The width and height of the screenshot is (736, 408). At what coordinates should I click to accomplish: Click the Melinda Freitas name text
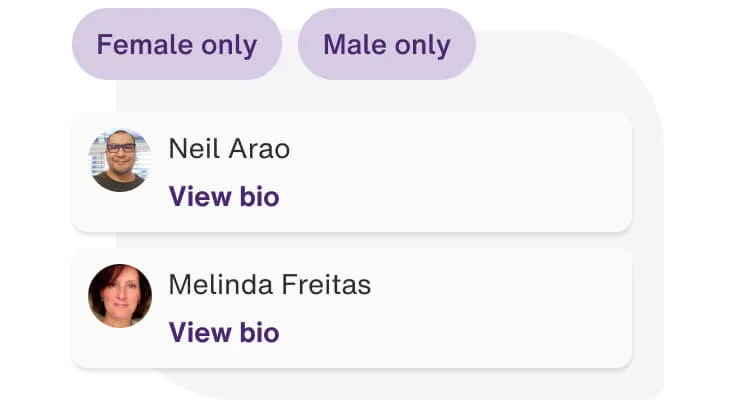pos(269,285)
